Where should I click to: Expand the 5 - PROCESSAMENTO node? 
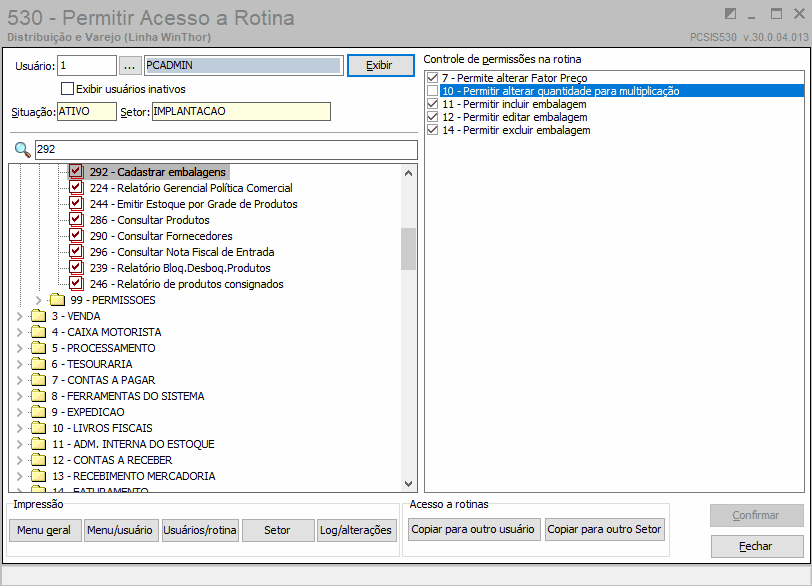(20, 348)
